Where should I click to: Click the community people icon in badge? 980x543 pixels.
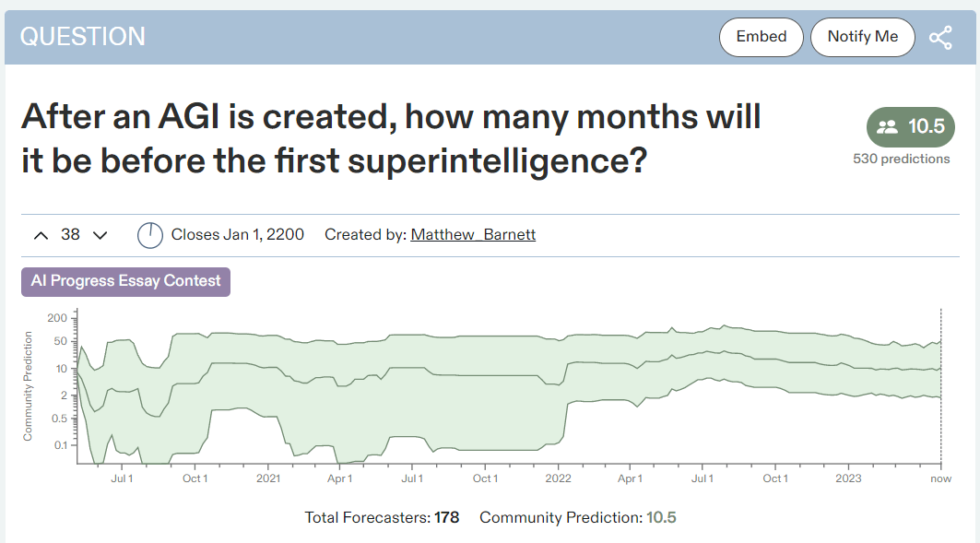coord(887,127)
